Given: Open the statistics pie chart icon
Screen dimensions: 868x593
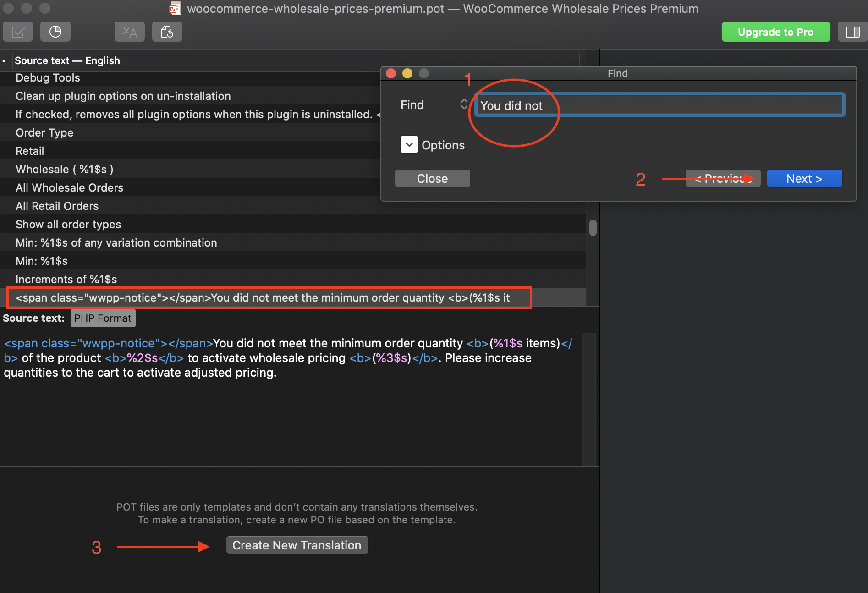Looking at the screenshot, I should (55, 32).
